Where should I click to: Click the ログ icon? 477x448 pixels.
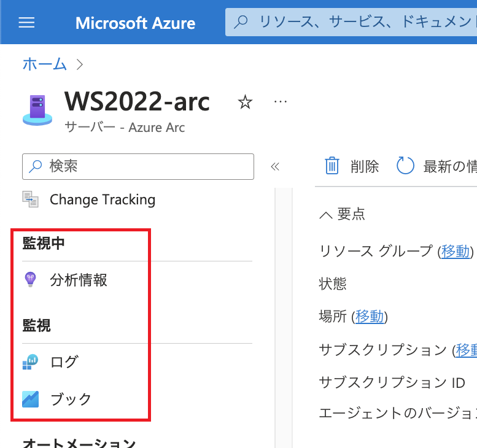tap(30, 362)
